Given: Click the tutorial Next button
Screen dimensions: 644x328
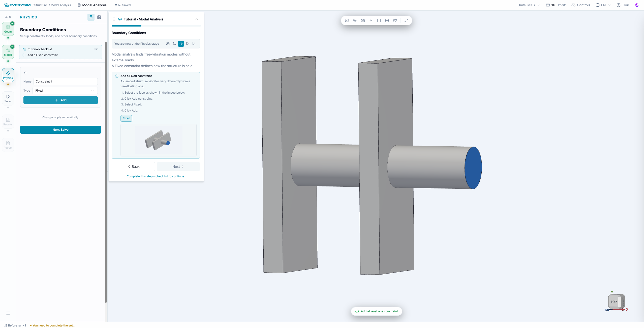Looking at the screenshot, I should coord(178,167).
